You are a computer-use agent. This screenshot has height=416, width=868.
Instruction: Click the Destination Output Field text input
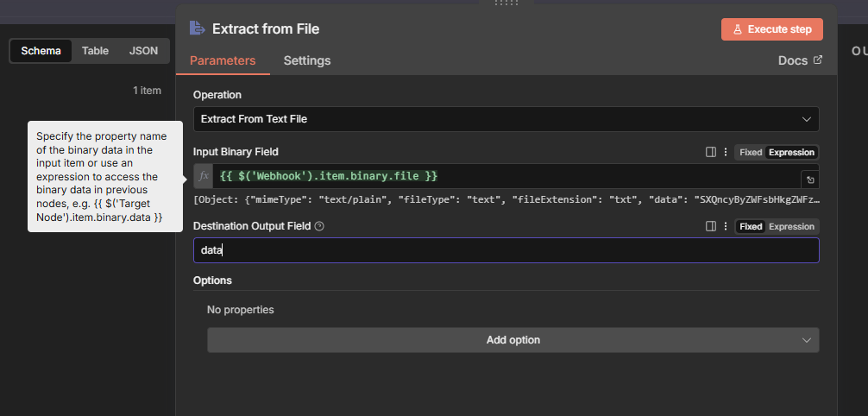(506, 250)
